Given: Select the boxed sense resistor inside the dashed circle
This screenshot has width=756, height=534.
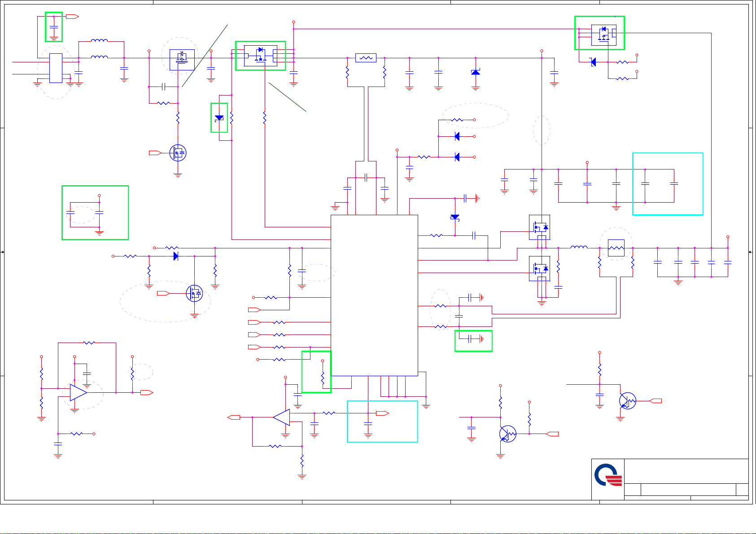Looking at the screenshot, I should point(616,248).
